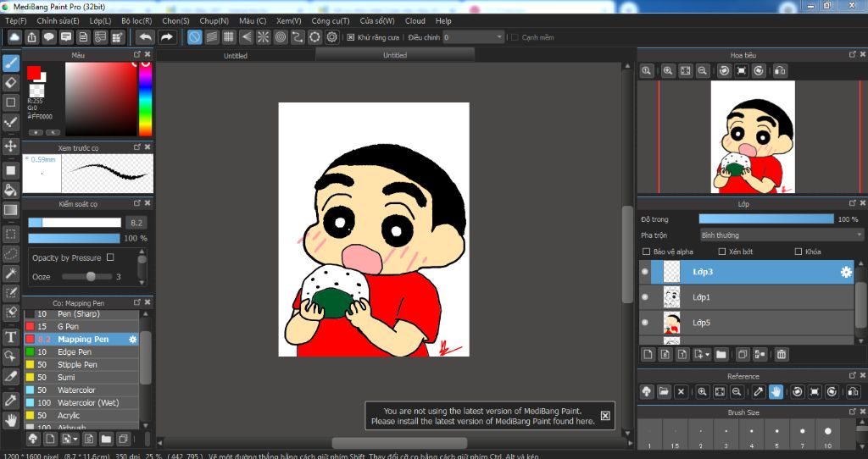This screenshot has height=459, width=868.
Task: Select the Magic Wand tool
Action: click(10, 274)
